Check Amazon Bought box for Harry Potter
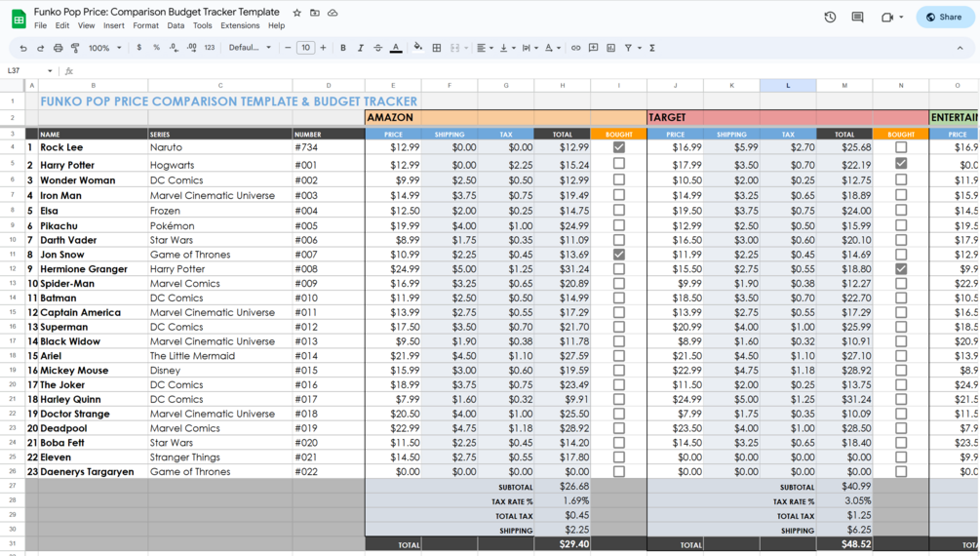Viewport: 980px width, 556px height. (619, 163)
